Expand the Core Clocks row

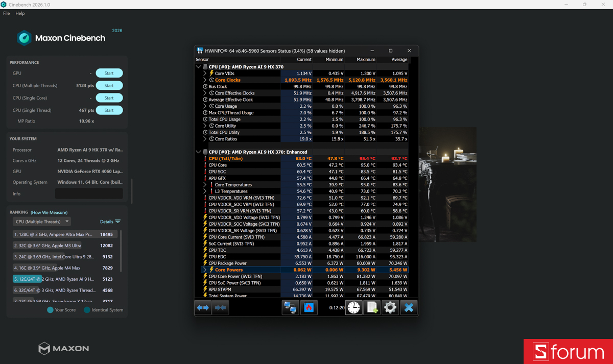[205, 80]
